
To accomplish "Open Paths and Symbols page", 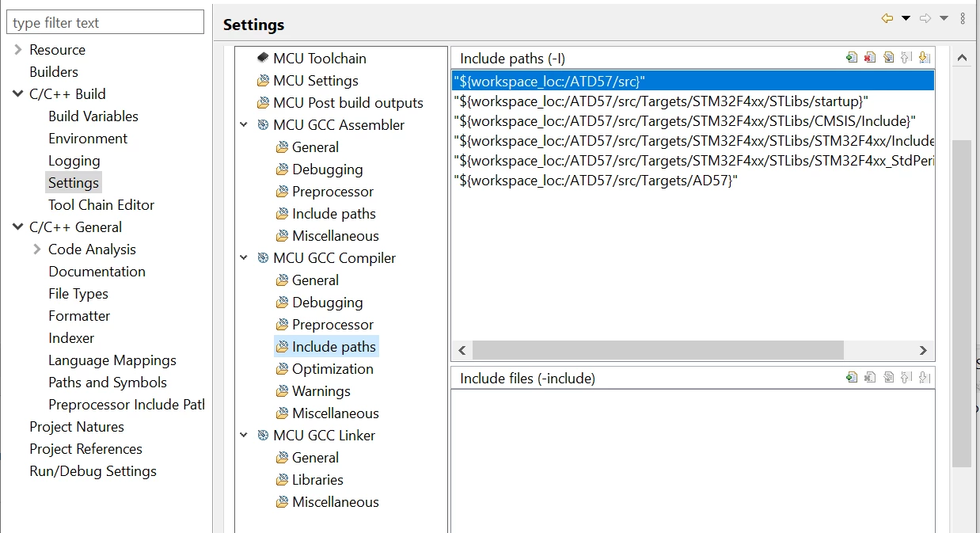I will [108, 382].
